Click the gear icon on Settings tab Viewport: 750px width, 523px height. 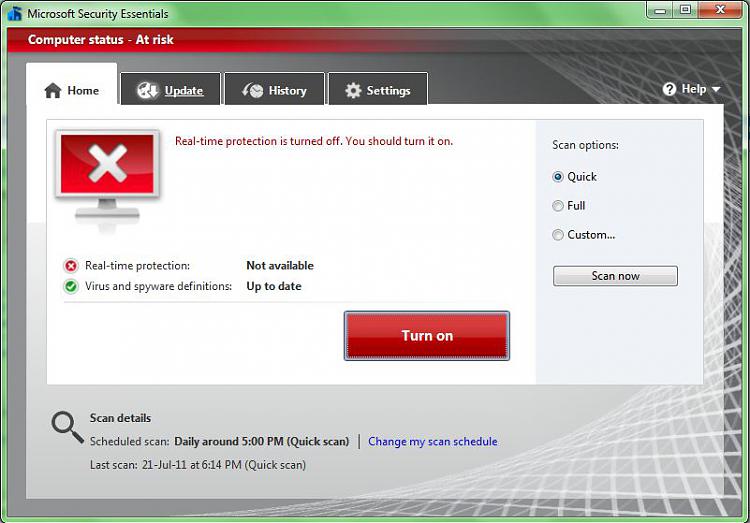[353, 90]
